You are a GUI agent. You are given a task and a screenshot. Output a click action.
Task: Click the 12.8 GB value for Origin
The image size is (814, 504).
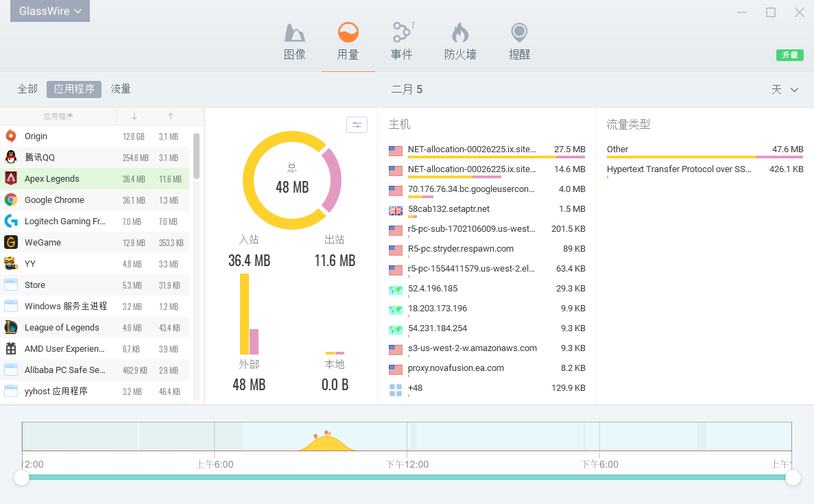pos(134,136)
